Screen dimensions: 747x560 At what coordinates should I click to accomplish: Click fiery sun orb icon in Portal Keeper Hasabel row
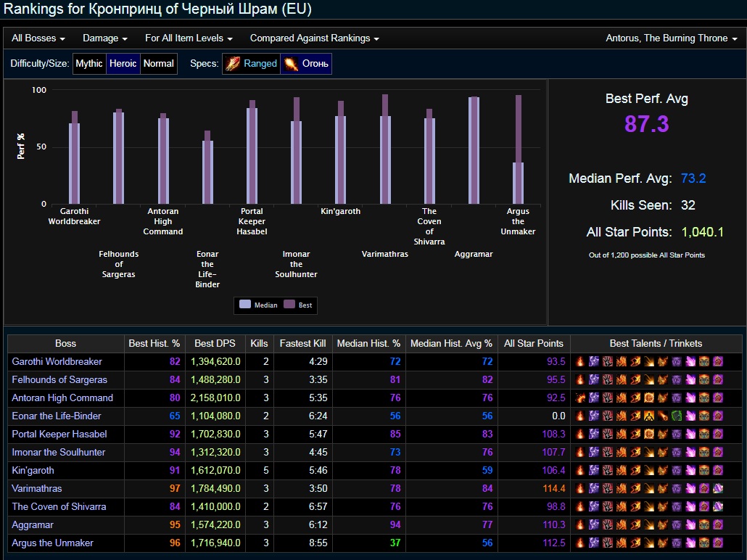649,435
